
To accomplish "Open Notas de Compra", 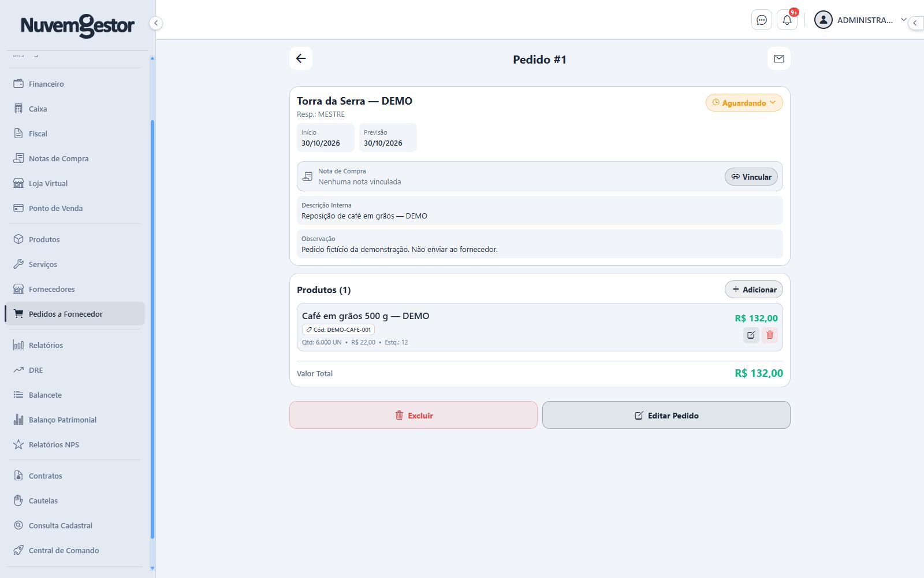I will [x=74, y=158].
